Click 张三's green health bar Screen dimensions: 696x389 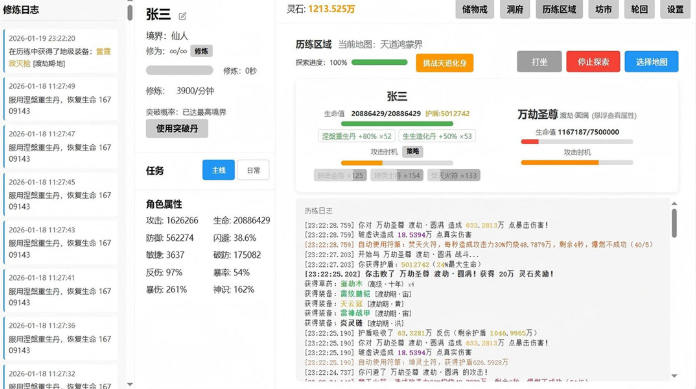point(397,124)
